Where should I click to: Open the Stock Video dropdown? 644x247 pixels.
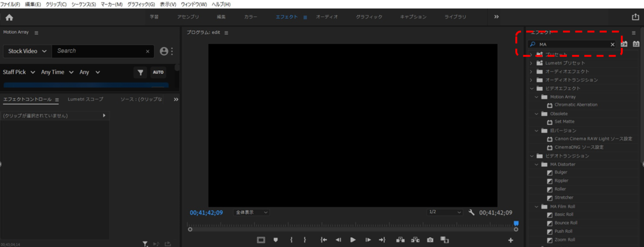(27, 51)
